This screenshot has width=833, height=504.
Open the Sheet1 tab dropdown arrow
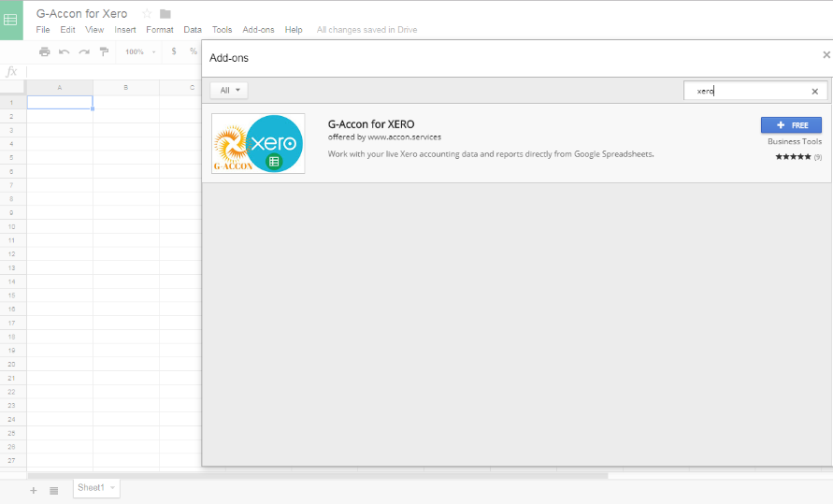[112, 487]
